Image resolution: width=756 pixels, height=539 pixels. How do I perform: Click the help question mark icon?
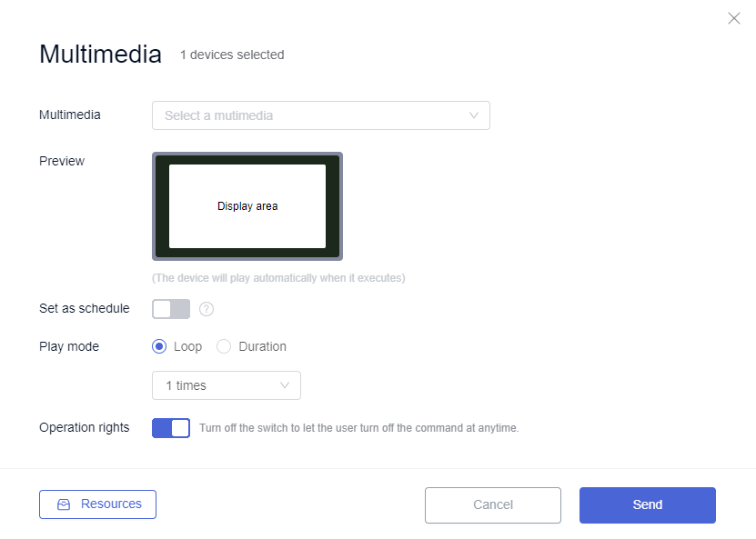[x=207, y=309]
